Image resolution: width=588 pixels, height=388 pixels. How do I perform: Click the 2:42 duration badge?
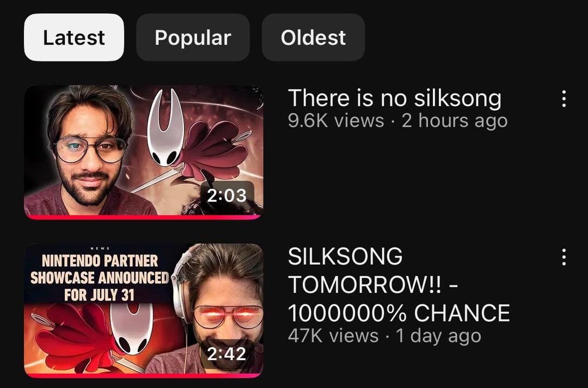click(x=226, y=354)
